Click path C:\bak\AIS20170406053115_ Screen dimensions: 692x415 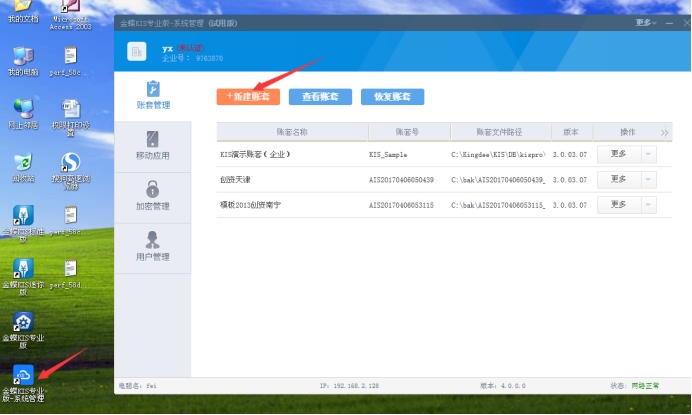pos(498,205)
